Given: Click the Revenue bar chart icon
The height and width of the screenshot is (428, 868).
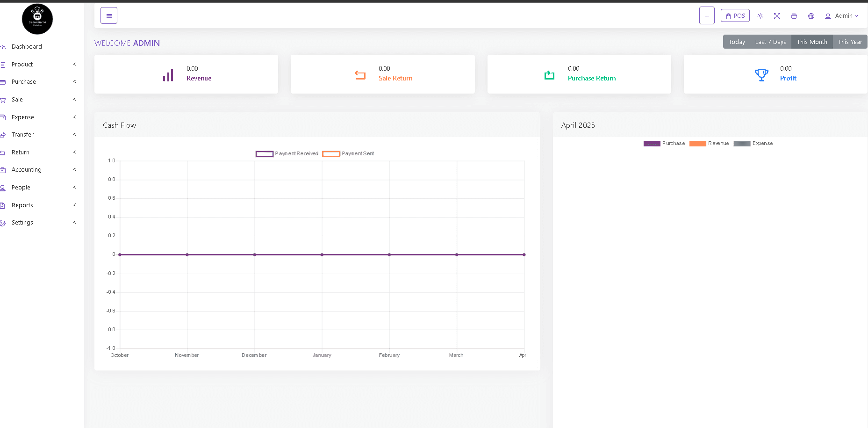Looking at the screenshot, I should coord(168,75).
